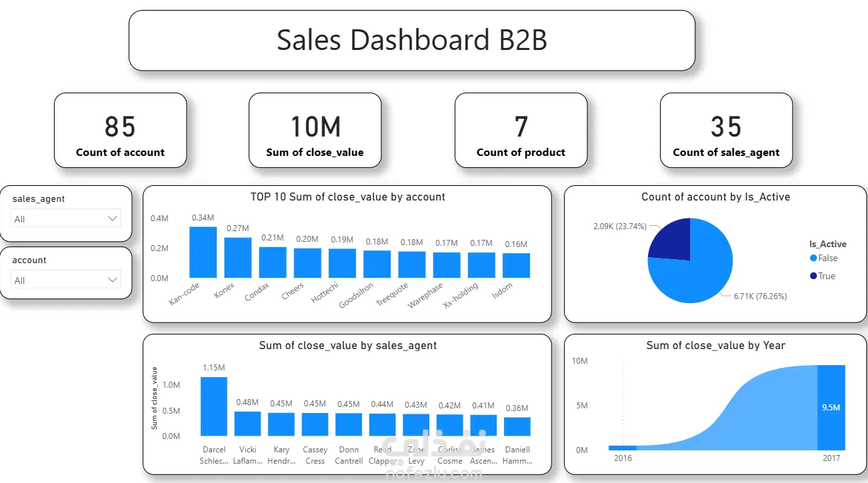
Task: Select the Hottechi bar
Action: 342,264
